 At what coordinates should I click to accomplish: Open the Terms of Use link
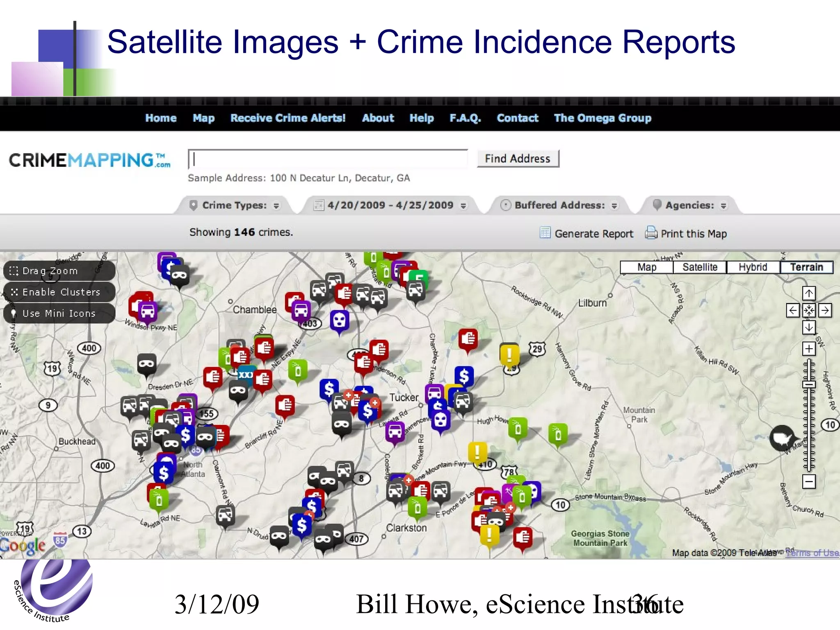(x=813, y=553)
